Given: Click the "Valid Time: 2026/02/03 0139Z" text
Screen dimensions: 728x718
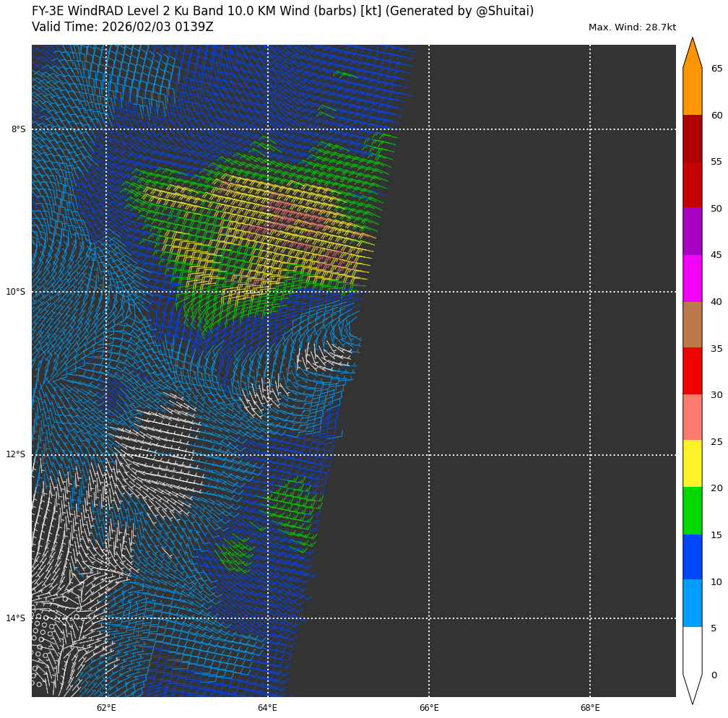Looking at the screenshot, I should click(x=123, y=27).
